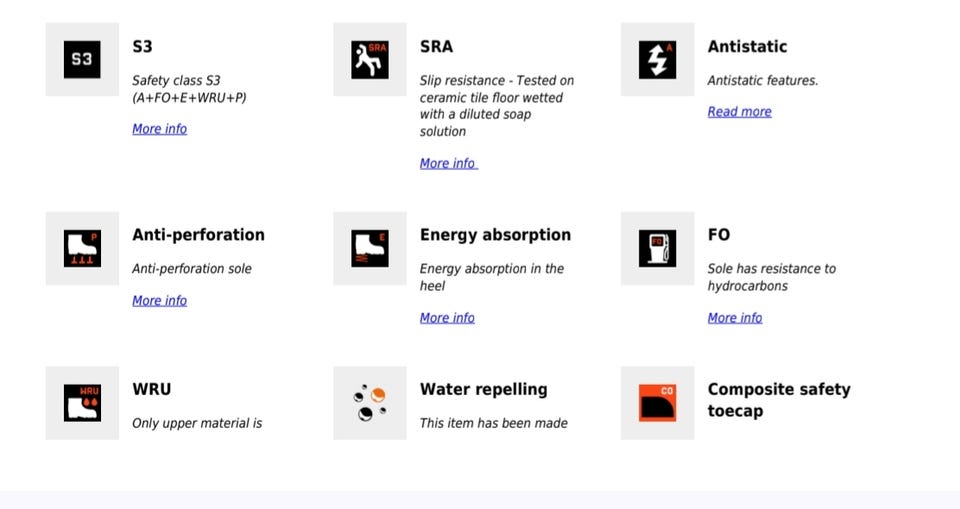Click the S3 safety class description text
Image resolution: width=960 pixels, height=509 pixels.
click(189, 89)
